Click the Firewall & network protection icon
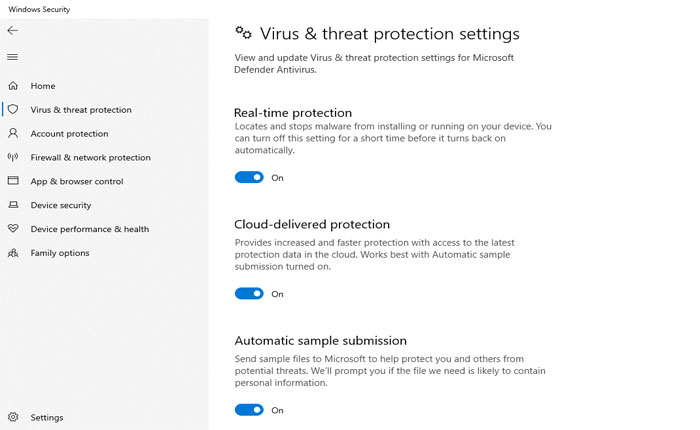Viewport: 700px width, 430px height. pos(13,157)
